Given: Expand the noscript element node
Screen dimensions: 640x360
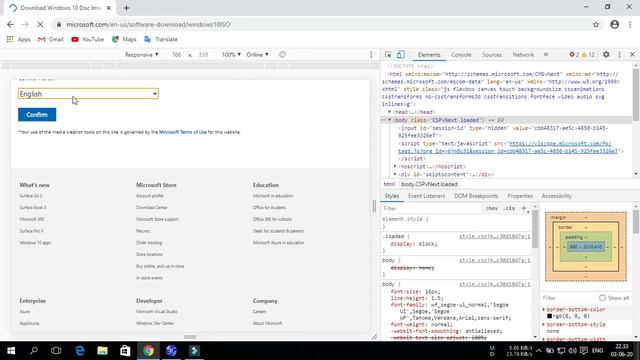Looking at the screenshot, I should [395, 166].
